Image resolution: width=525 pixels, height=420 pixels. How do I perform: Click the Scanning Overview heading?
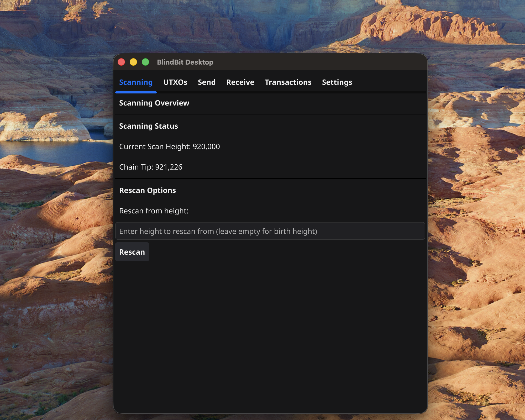pyautogui.click(x=154, y=103)
